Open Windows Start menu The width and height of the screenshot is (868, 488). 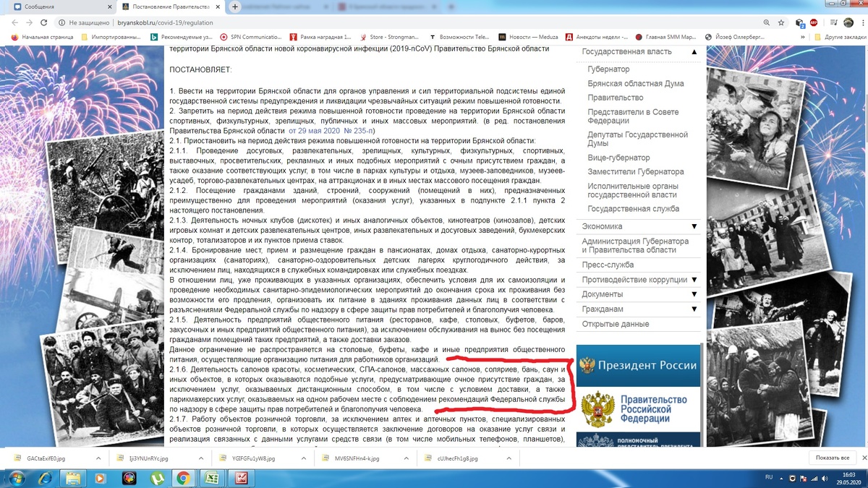(x=16, y=477)
